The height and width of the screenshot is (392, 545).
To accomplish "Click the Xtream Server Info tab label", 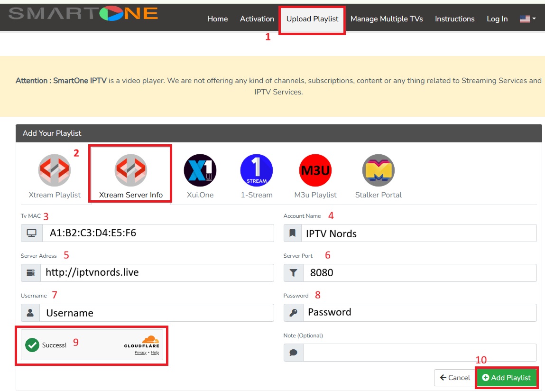I will click(131, 195).
